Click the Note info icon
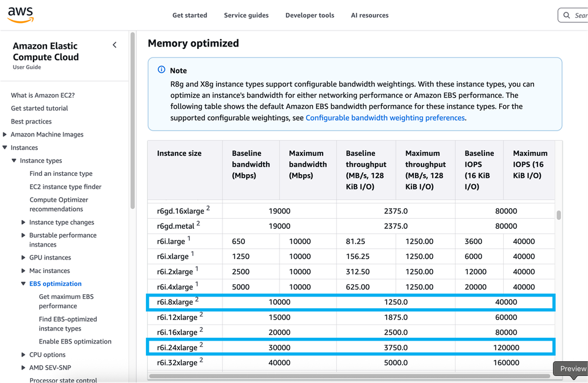 (x=161, y=70)
